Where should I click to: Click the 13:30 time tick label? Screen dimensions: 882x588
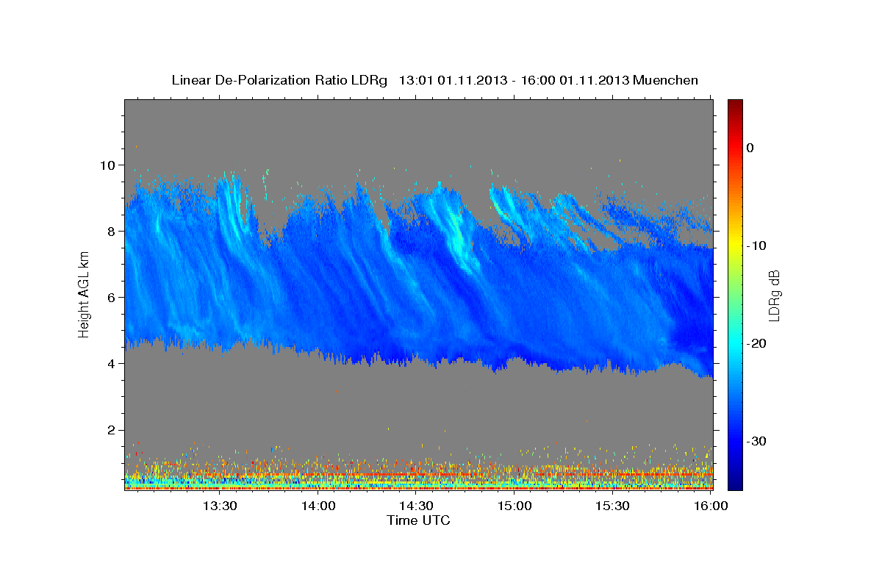[x=220, y=506]
